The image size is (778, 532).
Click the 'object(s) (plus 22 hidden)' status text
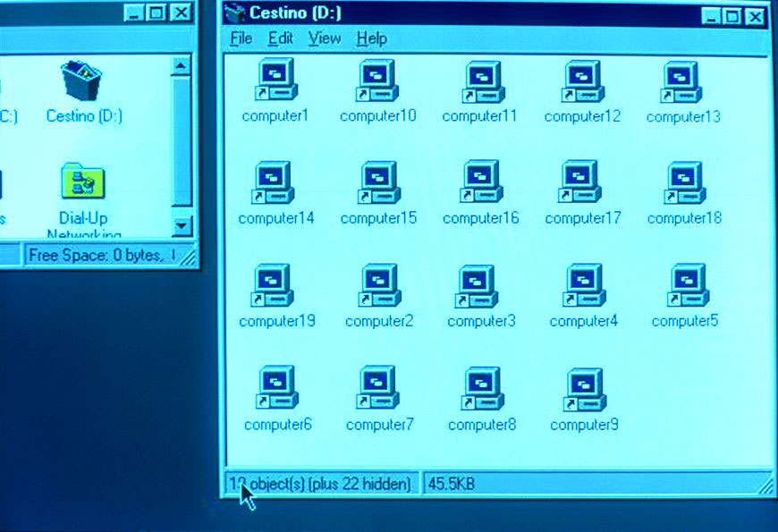330,484
